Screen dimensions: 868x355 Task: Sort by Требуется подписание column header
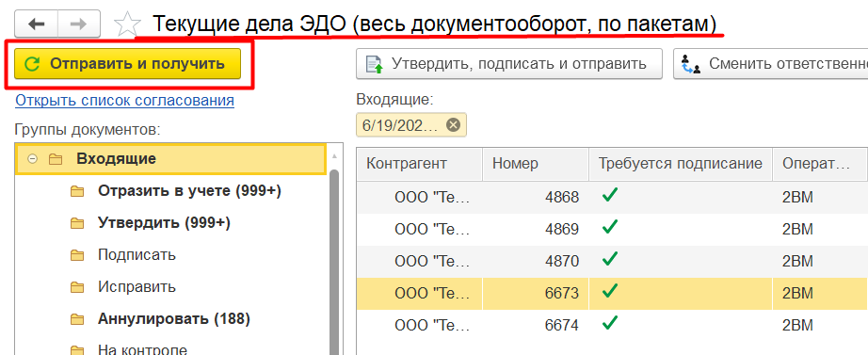(681, 164)
